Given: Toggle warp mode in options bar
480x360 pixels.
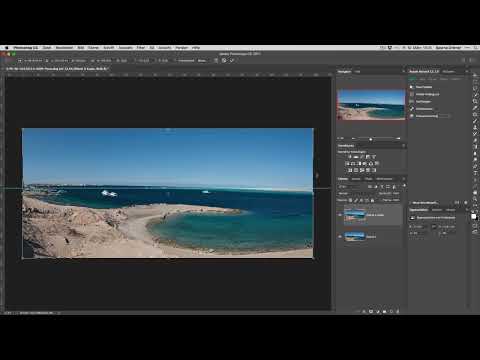Looking at the screenshot, I should tap(216, 60).
